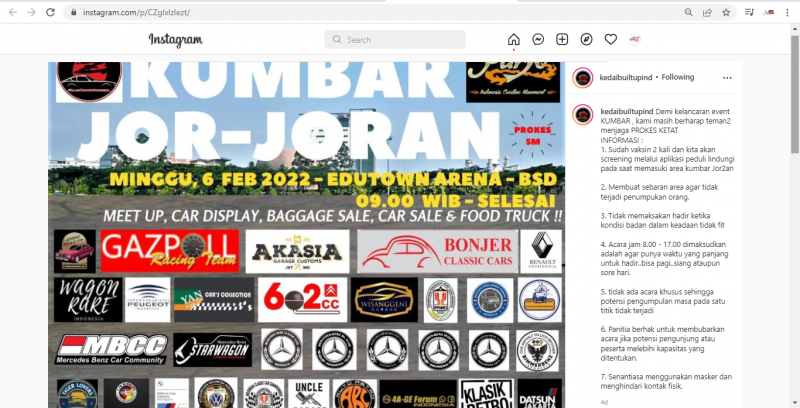Click the Bonjer Classic Cars logo
Screen dimensions: 800x408
(438, 251)
